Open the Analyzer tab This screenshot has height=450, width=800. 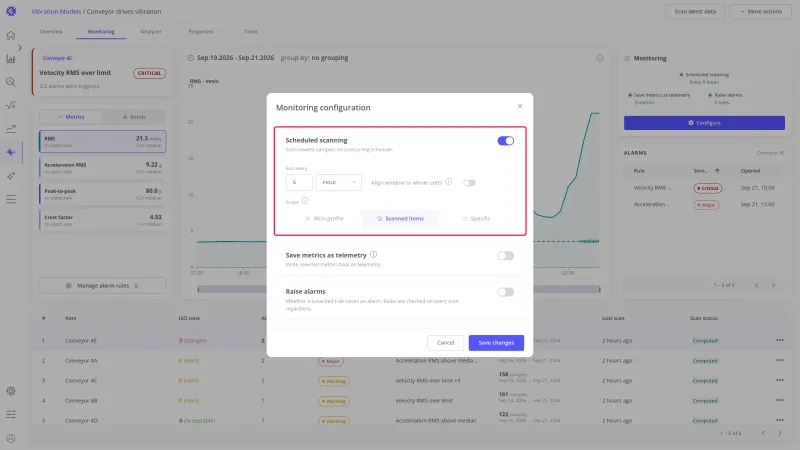coord(151,32)
